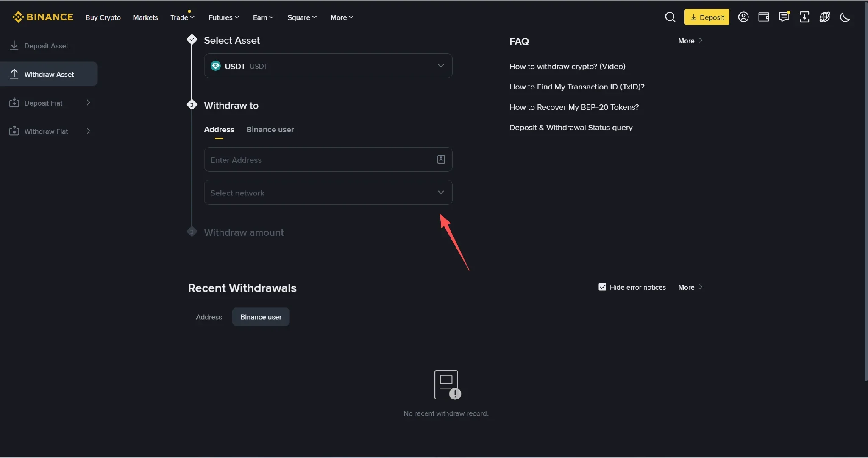Expand the Trade menu
The image size is (868, 458).
coord(182,17)
